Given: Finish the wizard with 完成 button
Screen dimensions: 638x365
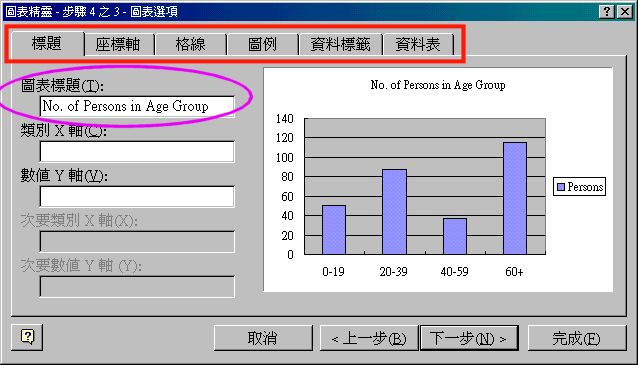Looking at the screenshot, I should point(577,338).
